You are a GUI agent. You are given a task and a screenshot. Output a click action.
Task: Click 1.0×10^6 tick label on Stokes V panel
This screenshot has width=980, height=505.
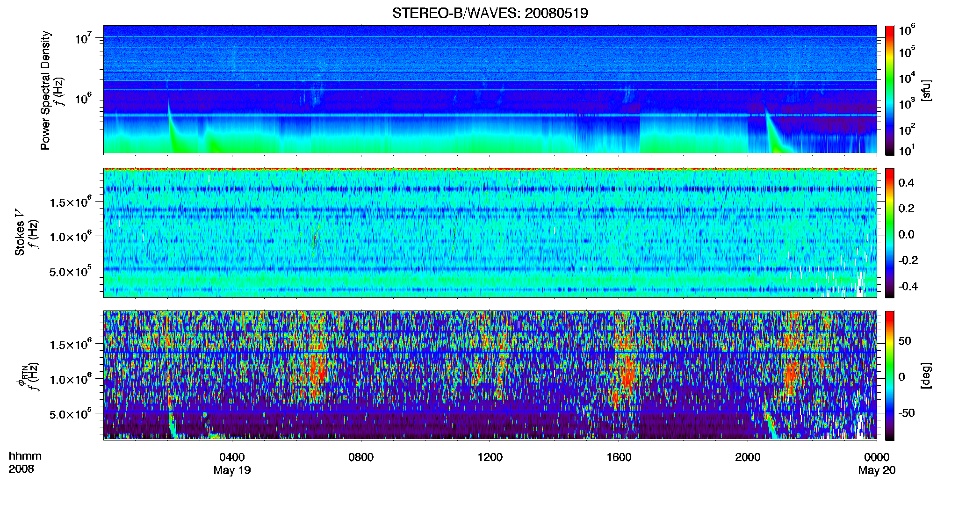click(70, 236)
